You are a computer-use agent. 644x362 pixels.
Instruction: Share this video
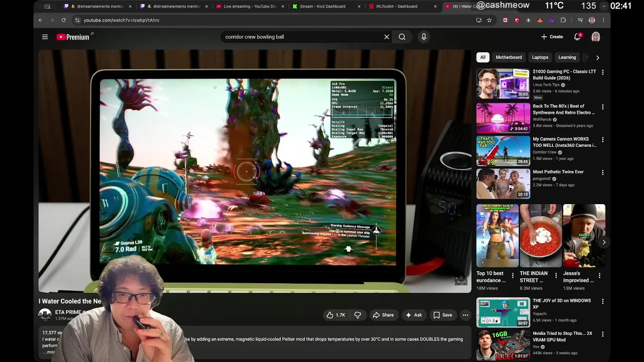pos(383,315)
